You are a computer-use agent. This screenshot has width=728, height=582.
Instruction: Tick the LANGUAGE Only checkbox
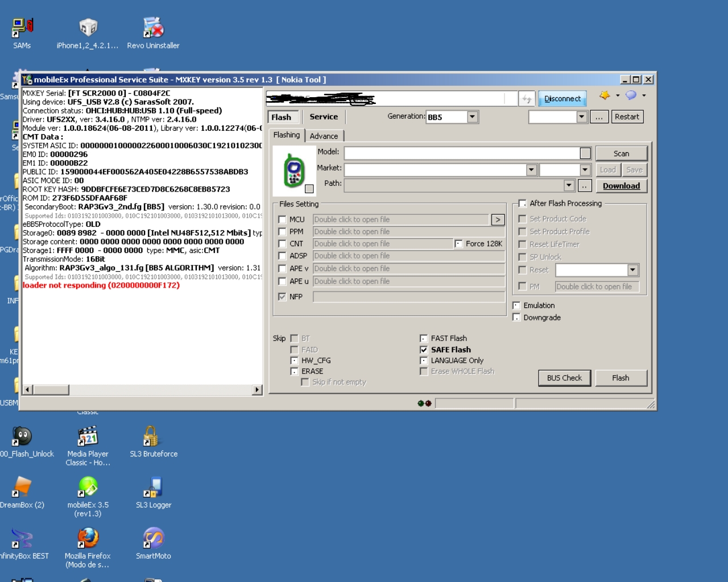click(424, 360)
